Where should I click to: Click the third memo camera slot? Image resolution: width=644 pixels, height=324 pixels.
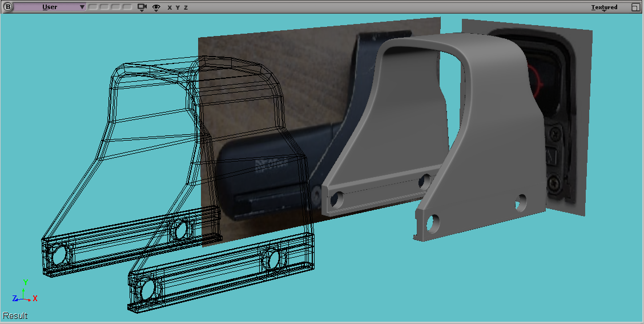point(116,7)
